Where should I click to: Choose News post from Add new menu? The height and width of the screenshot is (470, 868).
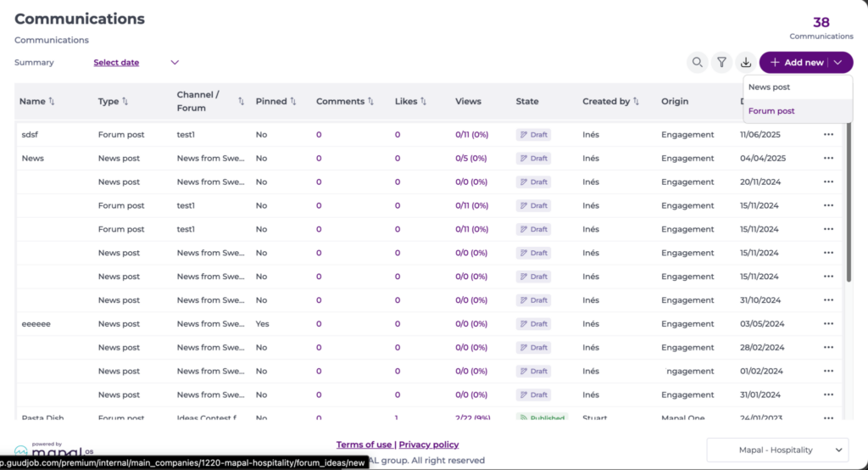769,87
